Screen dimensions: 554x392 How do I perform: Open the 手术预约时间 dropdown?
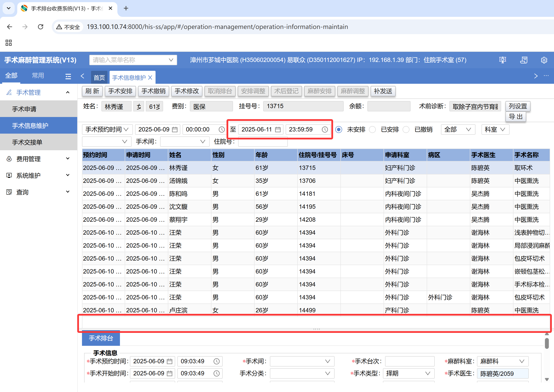point(107,130)
